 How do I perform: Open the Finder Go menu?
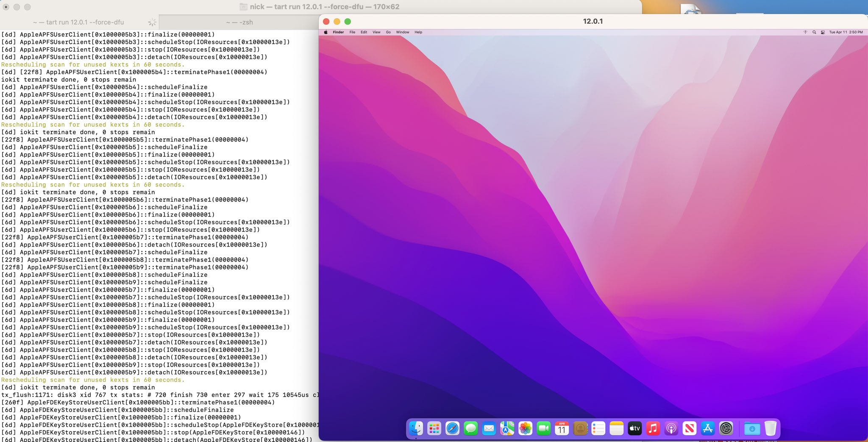388,32
